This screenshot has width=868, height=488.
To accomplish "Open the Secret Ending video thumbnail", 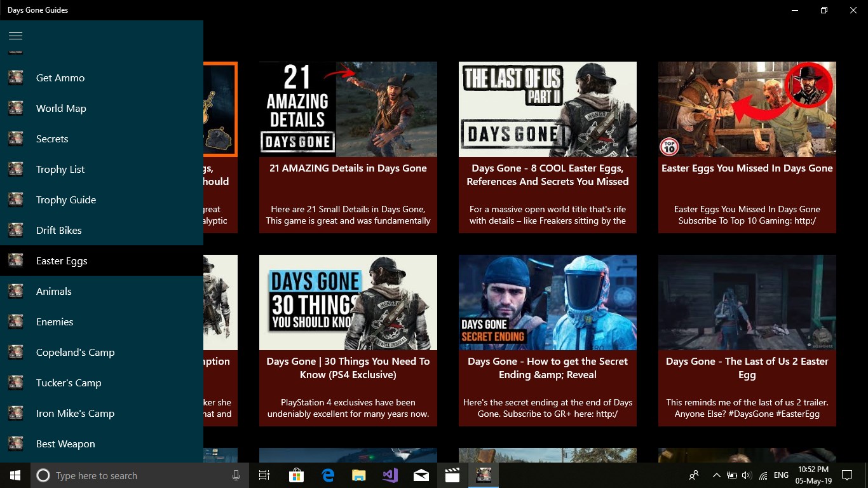I will click(548, 302).
